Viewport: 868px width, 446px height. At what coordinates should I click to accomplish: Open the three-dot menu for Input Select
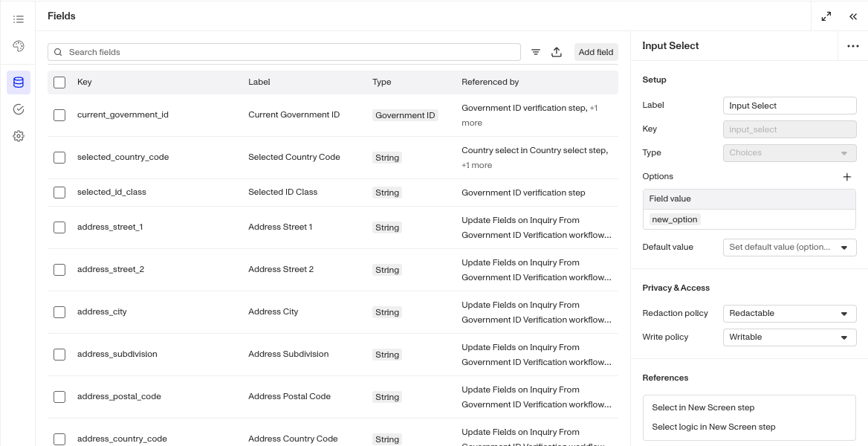[853, 46]
